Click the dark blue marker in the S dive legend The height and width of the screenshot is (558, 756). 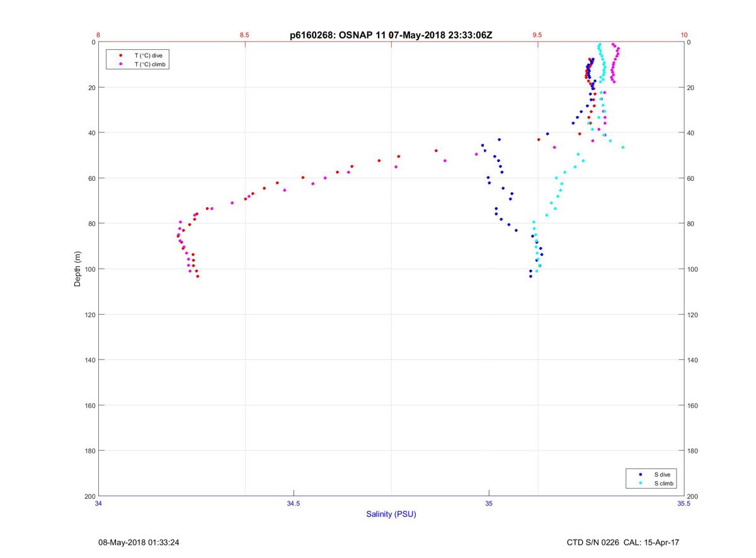point(640,474)
